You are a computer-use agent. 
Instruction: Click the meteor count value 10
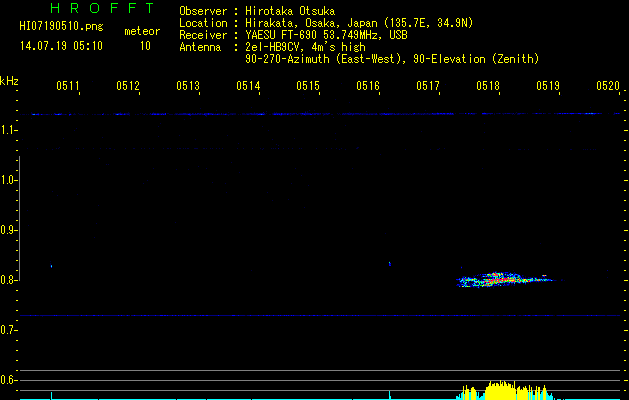point(145,46)
